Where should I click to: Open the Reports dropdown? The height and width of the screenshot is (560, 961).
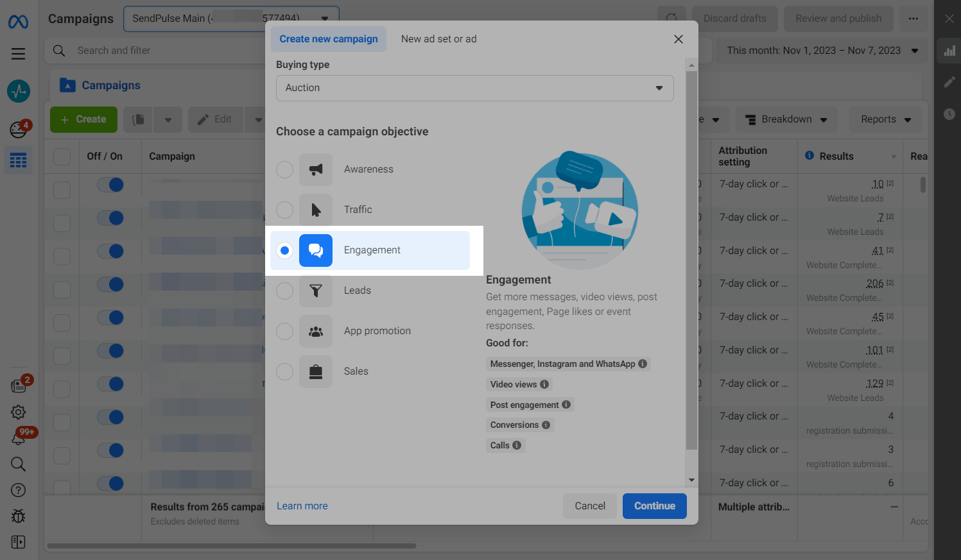coord(885,119)
